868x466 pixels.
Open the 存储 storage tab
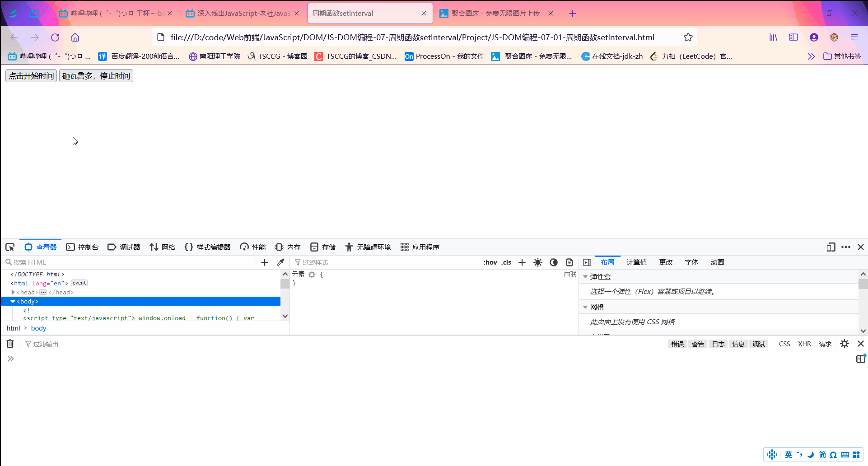[323, 247]
